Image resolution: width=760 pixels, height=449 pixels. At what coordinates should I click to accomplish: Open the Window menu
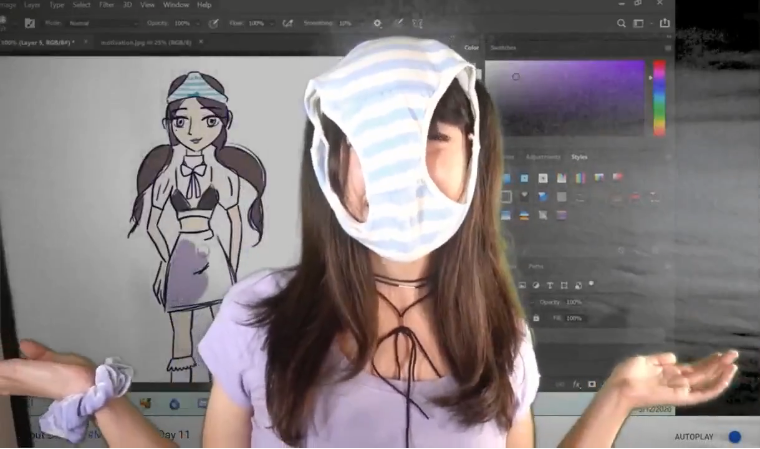[x=175, y=5]
